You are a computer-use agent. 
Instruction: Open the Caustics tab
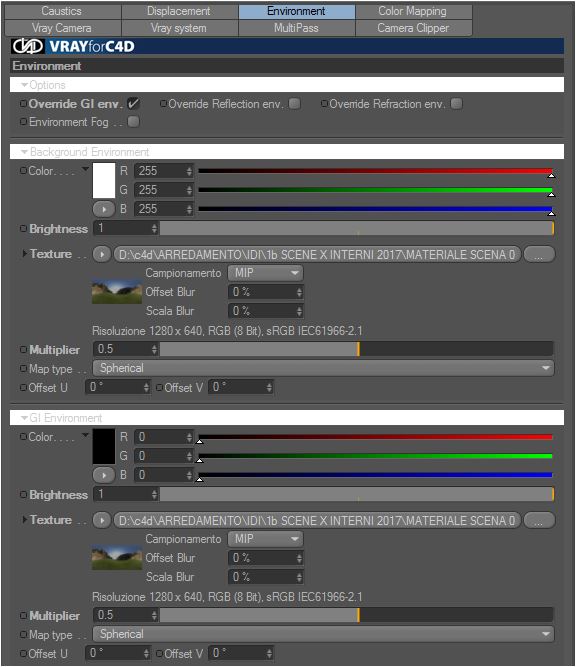63,11
